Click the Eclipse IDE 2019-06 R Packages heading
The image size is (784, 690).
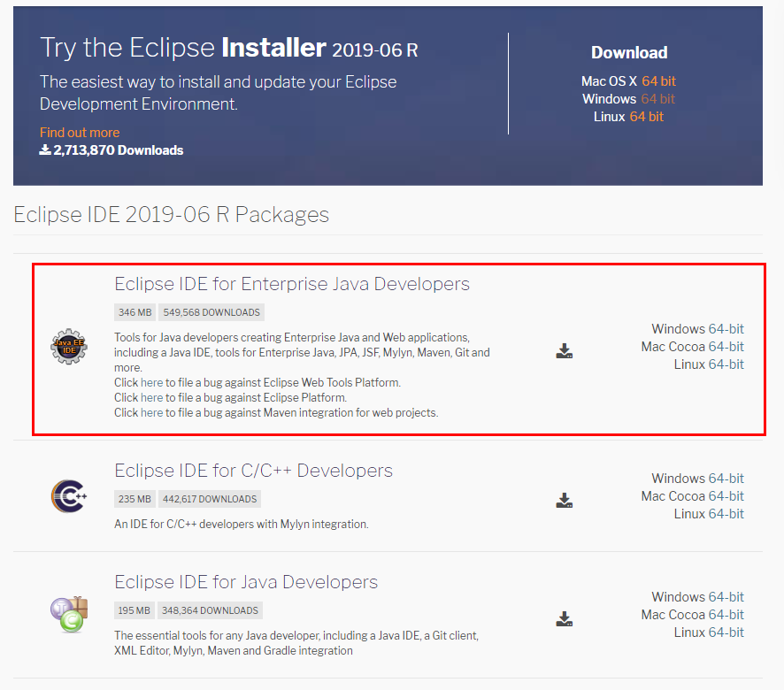click(171, 214)
